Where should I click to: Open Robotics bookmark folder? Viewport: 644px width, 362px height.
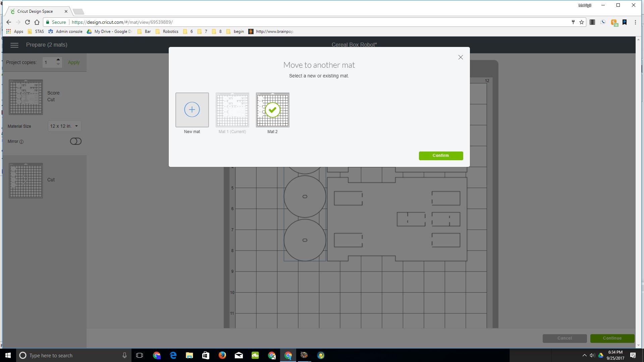pyautogui.click(x=167, y=32)
